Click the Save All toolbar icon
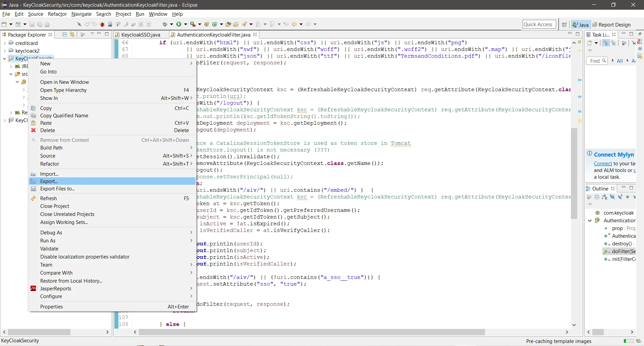Viewport: 644px width, 346px height. click(x=40, y=24)
